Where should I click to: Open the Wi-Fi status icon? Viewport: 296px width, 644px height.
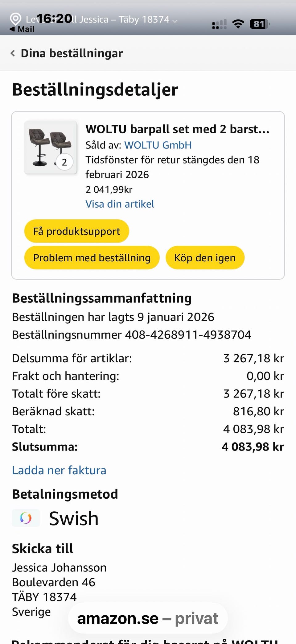coord(238,24)
